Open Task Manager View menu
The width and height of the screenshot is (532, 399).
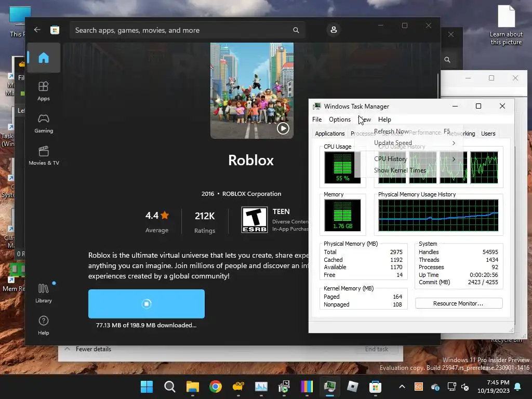[365, 119]
